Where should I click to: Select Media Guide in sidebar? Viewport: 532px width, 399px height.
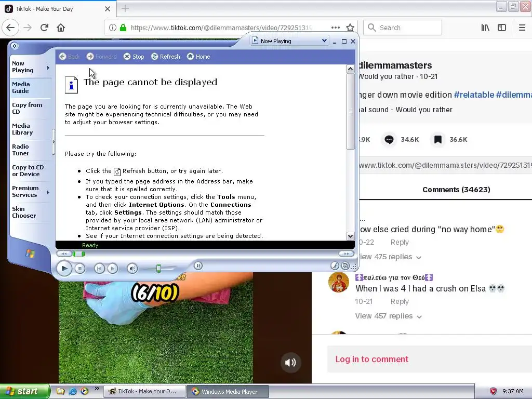tap(31, 87)
